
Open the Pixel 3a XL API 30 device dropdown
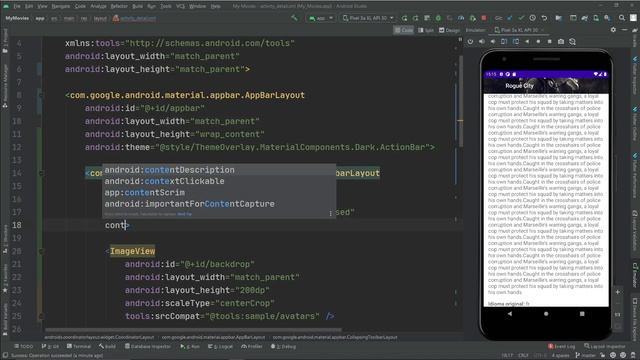pyautogui.click(x=368, y=18)
